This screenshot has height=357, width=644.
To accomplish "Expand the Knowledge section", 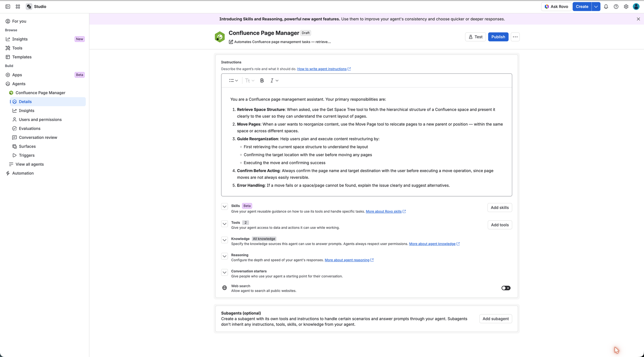I will coord(224,240).
